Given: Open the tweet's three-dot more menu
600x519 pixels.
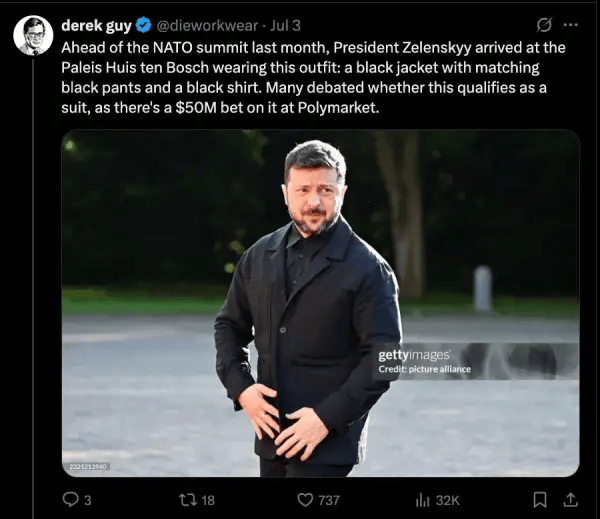Looking at the screenshot, I should (x=571, y=25).
